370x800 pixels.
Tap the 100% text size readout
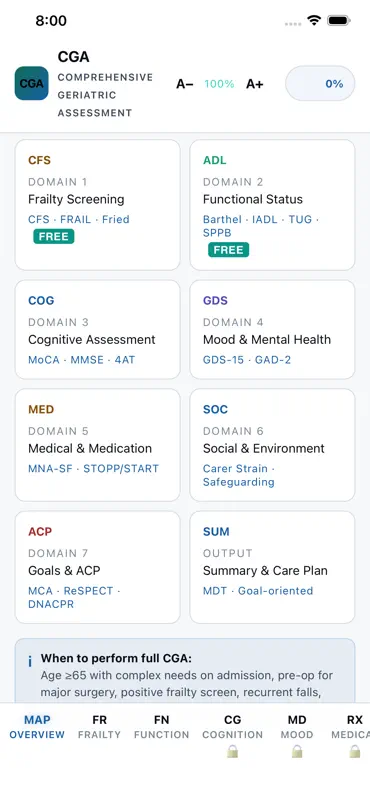pyautogui.click(x=219, y=84)
